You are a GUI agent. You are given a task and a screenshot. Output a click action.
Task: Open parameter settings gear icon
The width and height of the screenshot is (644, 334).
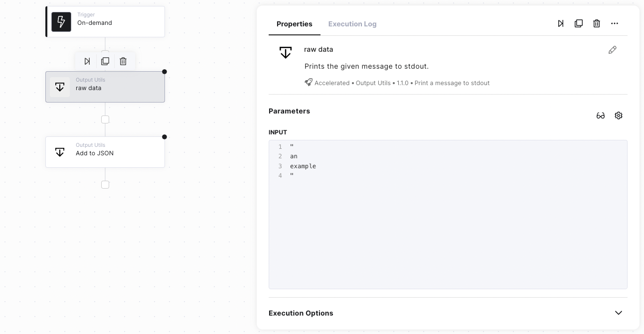click(x=619, y=115)
